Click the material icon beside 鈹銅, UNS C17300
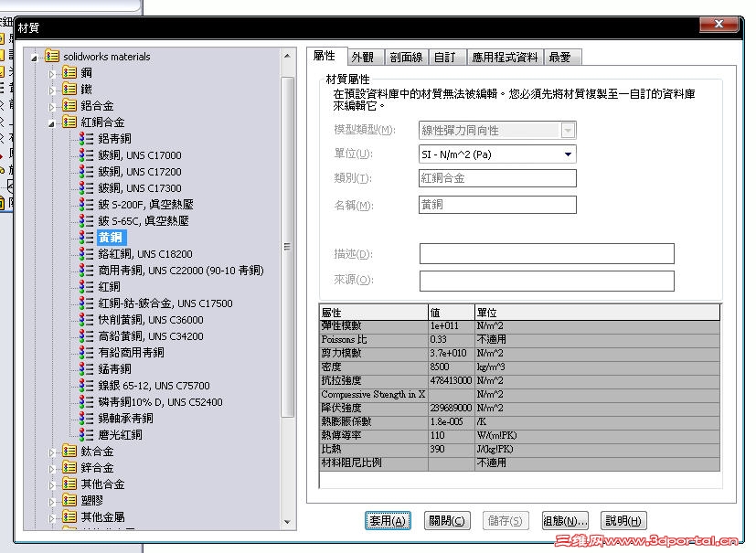The image size is (756, 553). [x=86, y=187]
